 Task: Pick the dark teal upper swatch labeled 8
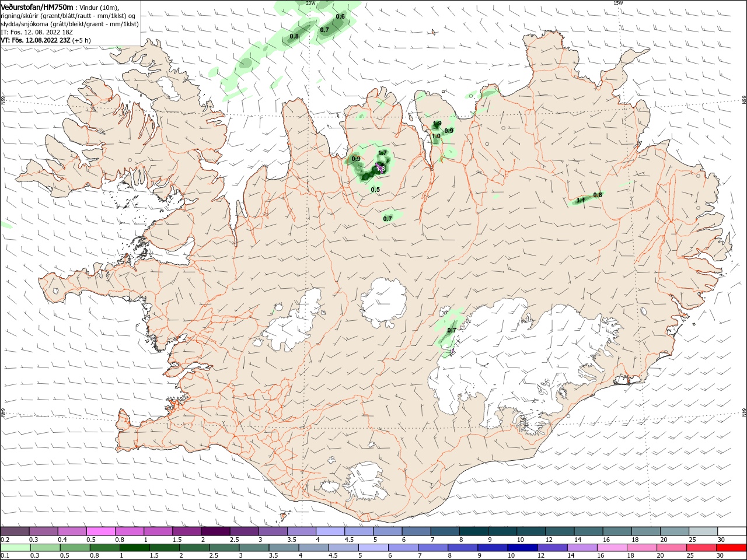pos(473,531)
